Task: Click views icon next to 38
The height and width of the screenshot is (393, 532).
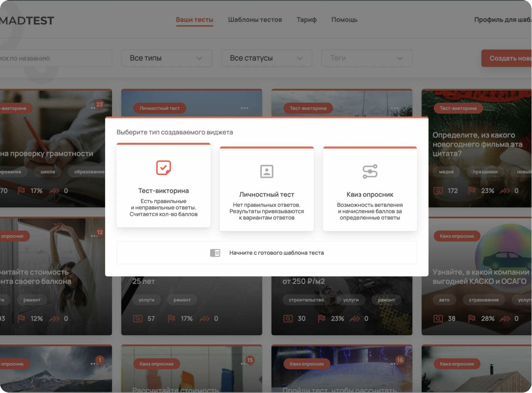Action: tap(438, 319)
